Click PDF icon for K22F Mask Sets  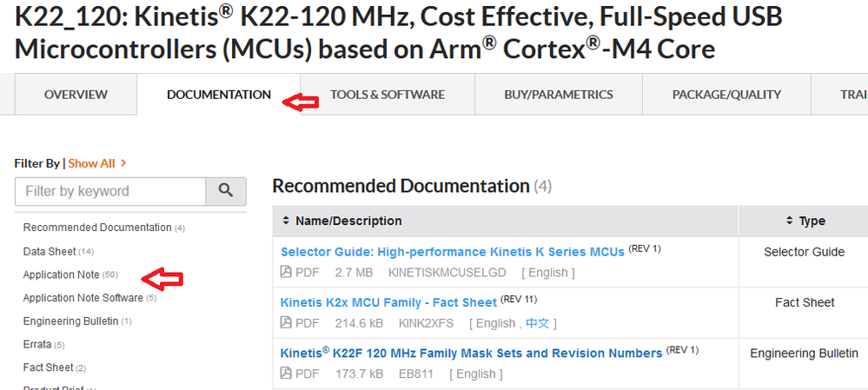coord(286,374)
